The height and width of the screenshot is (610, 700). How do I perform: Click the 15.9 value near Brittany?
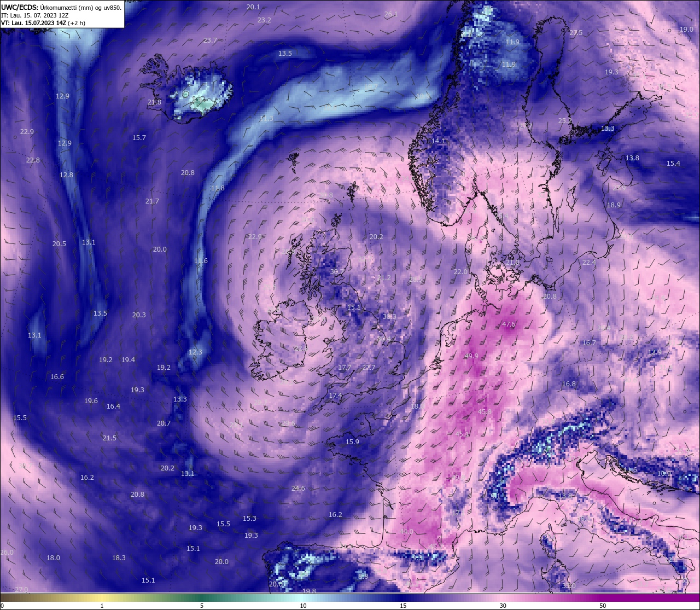[352, 441]
